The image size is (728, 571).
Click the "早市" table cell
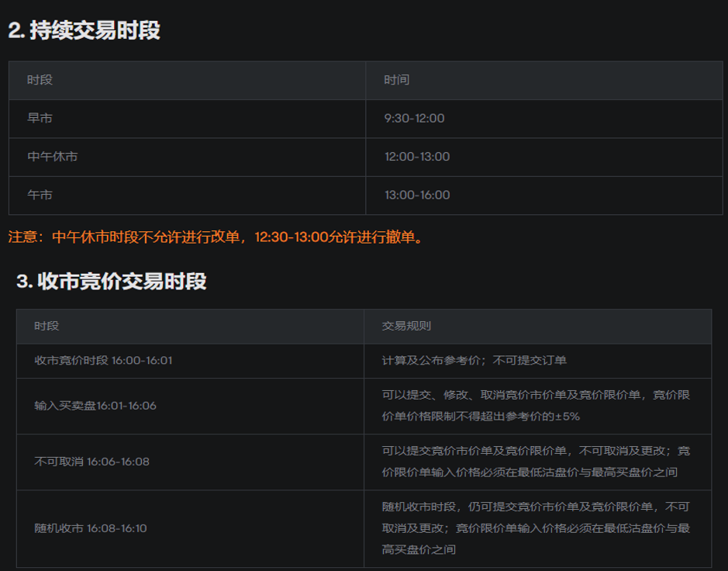pos(40,119)
